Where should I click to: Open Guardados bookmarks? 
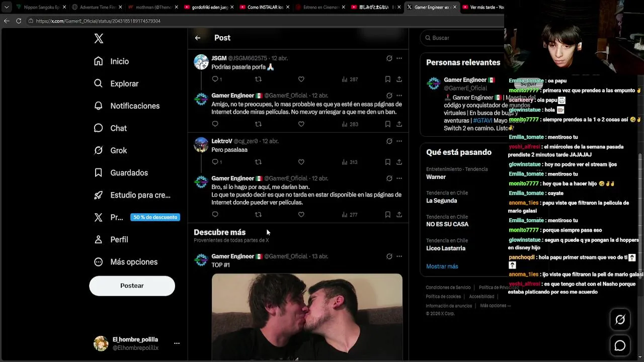pyautogui.click(x=121, y=172)
